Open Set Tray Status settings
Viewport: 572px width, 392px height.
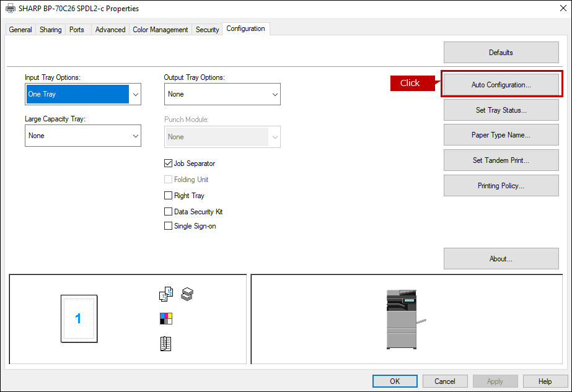click(501, 110)
